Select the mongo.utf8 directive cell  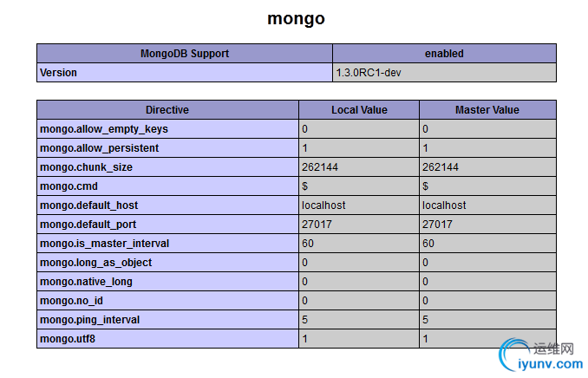(x=167, y=339)
